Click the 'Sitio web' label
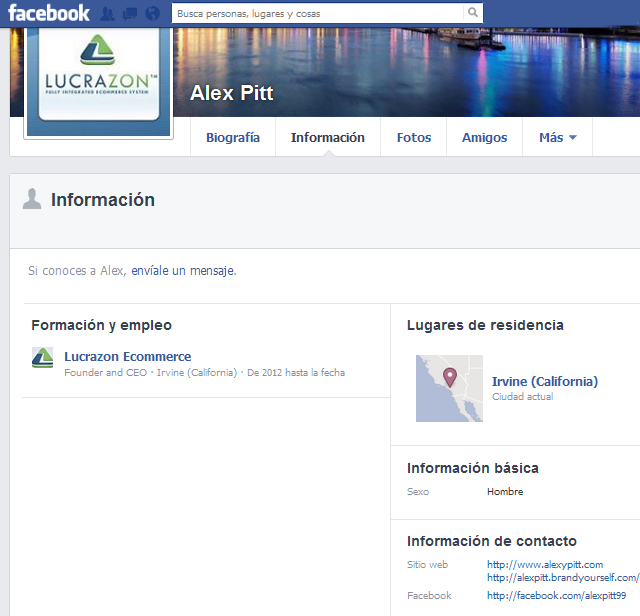This screenshot has width=640, height=616. point(427,565)
